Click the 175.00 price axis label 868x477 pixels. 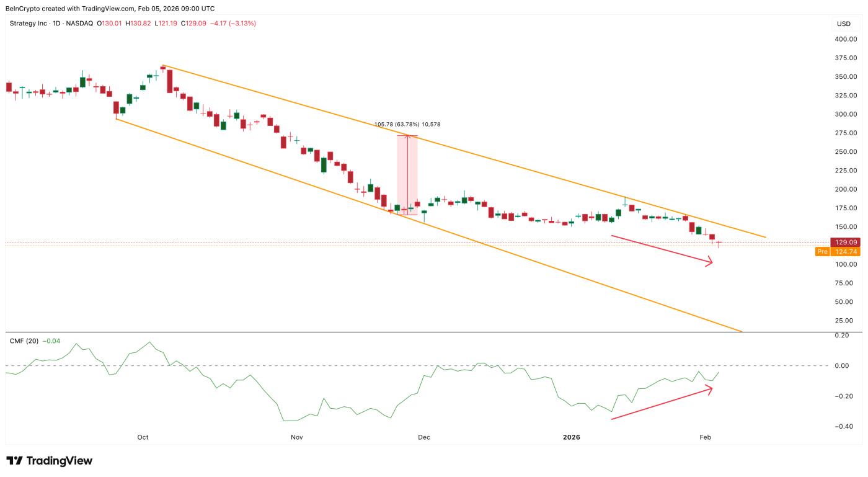846,208
